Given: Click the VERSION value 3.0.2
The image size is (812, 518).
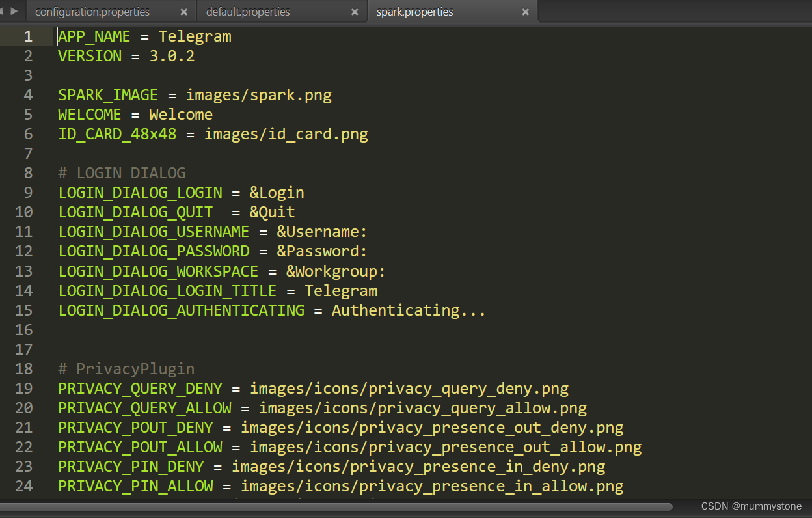Looking at the screenshot, I should (x=172, y=56).
